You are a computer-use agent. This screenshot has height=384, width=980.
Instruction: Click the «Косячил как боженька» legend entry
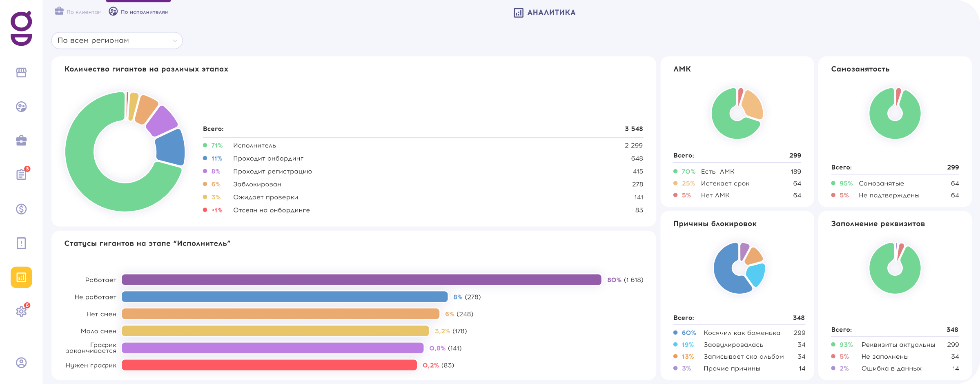click(742, 333)
